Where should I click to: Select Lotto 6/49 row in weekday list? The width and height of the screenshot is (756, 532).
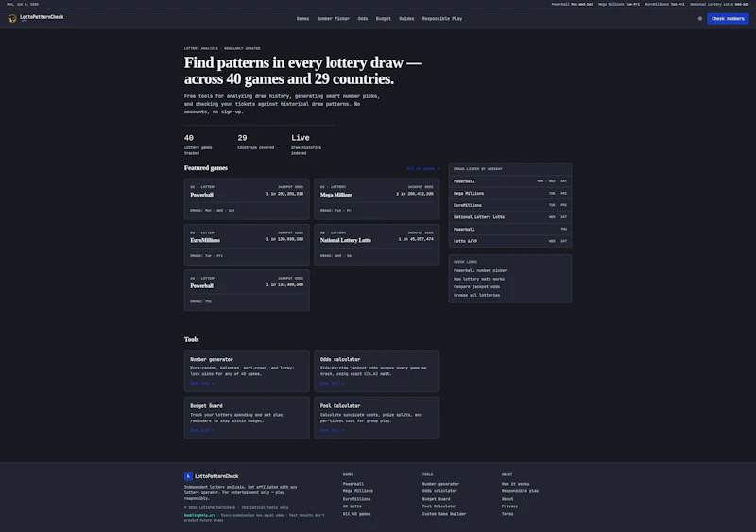coord(510,241)
